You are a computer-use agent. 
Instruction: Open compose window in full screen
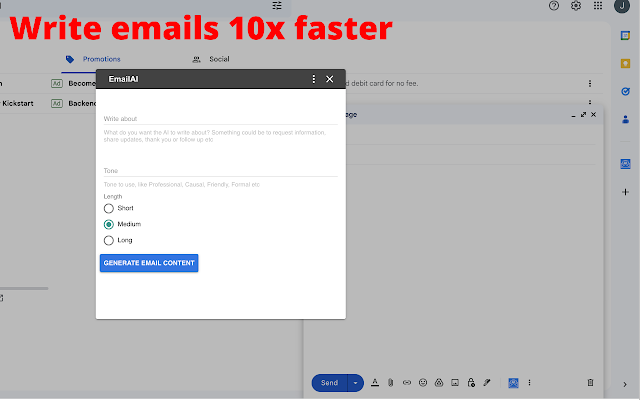(583, 115)
